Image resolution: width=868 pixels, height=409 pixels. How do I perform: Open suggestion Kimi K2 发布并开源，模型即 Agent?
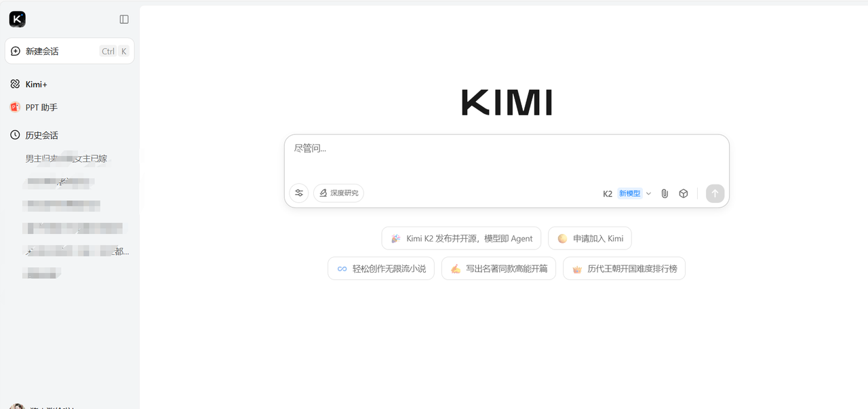tap(461, 238)
